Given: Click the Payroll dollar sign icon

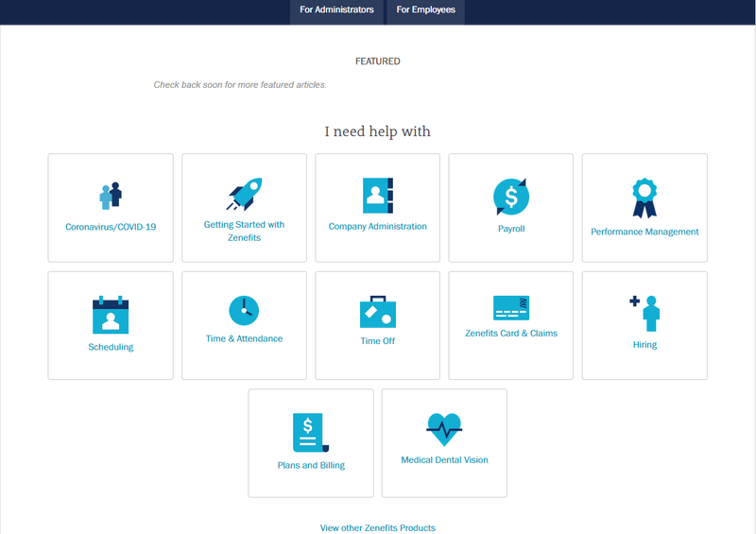Looking at the screenshot, I should point(511,197).
